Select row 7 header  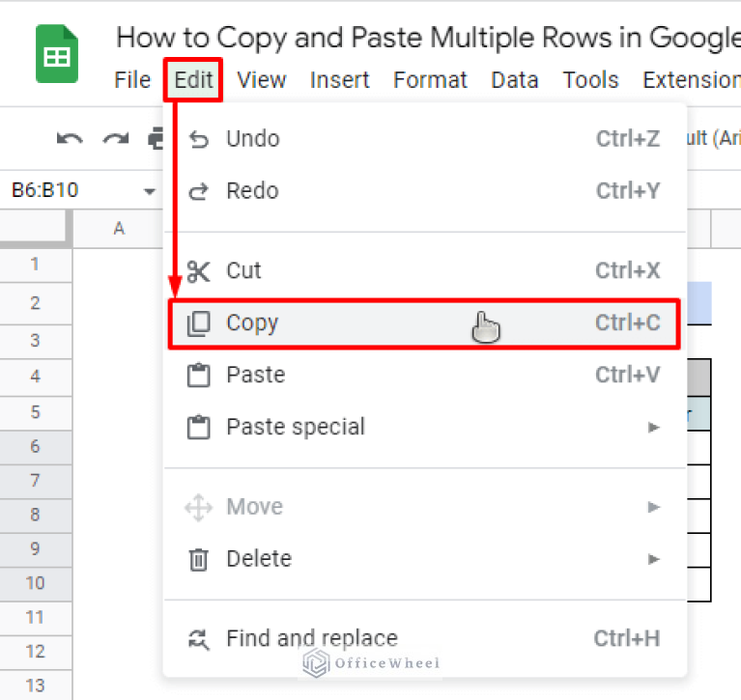click(35, 481)
